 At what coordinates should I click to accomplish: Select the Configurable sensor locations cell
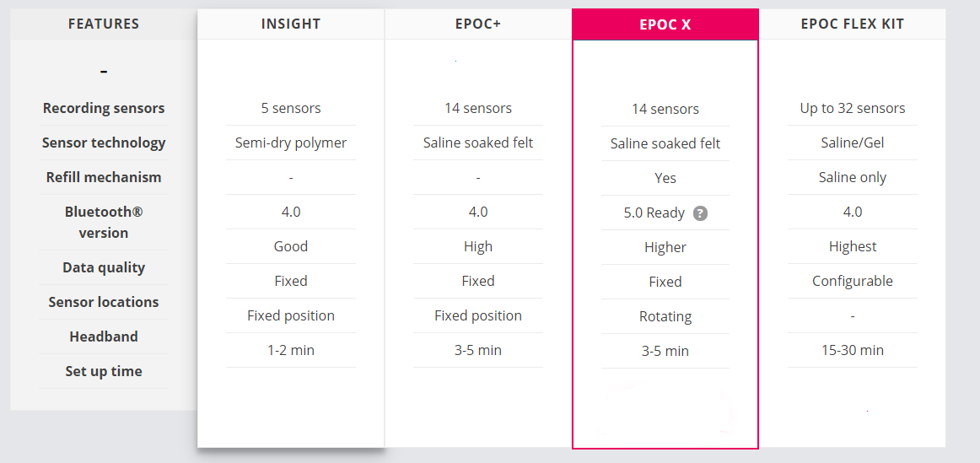[x=853, y=281]
